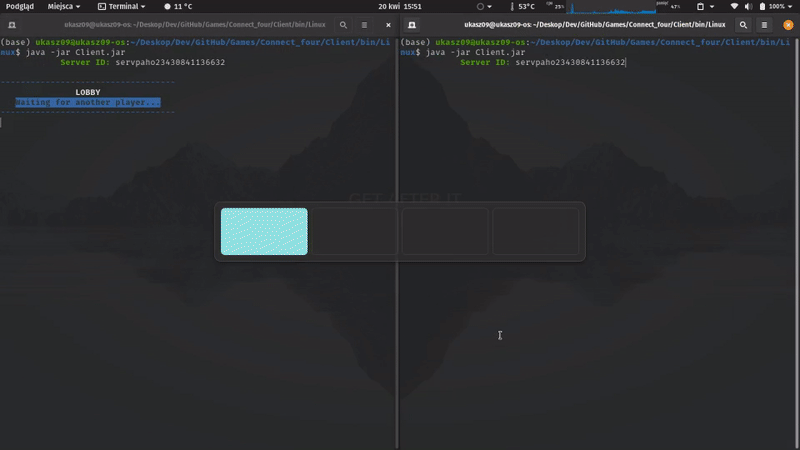800x450 pixels.
Task: Click Server ID value in left terminal
Action: point(170,62)
